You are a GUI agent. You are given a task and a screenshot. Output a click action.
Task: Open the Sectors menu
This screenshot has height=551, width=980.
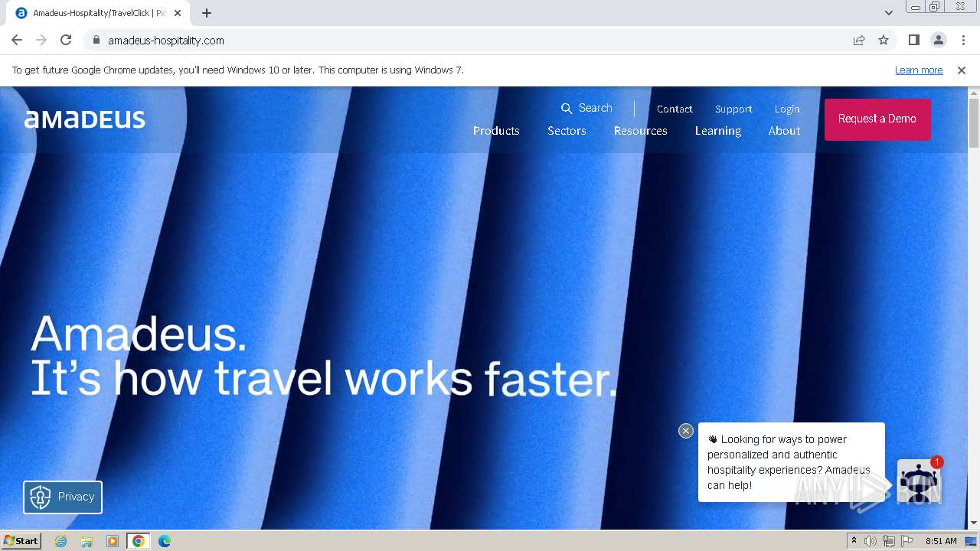[567, 131]
